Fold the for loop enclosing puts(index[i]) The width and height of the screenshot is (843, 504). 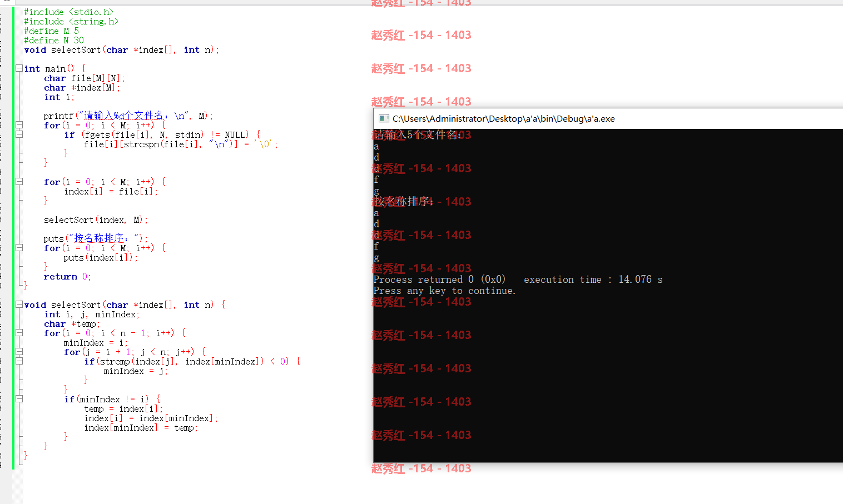19,248
